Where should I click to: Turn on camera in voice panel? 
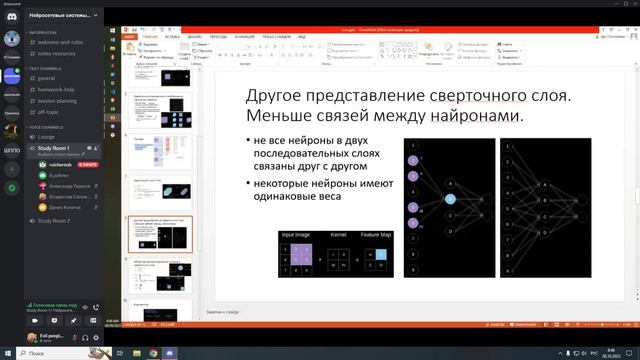pyautogui.click(x=35, y=321)
